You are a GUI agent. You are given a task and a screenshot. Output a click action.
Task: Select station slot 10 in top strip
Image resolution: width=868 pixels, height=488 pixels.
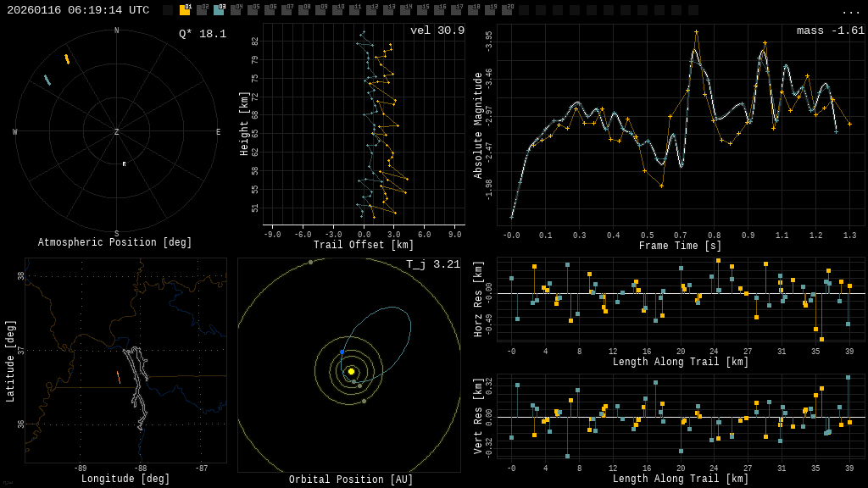point(337,10)
